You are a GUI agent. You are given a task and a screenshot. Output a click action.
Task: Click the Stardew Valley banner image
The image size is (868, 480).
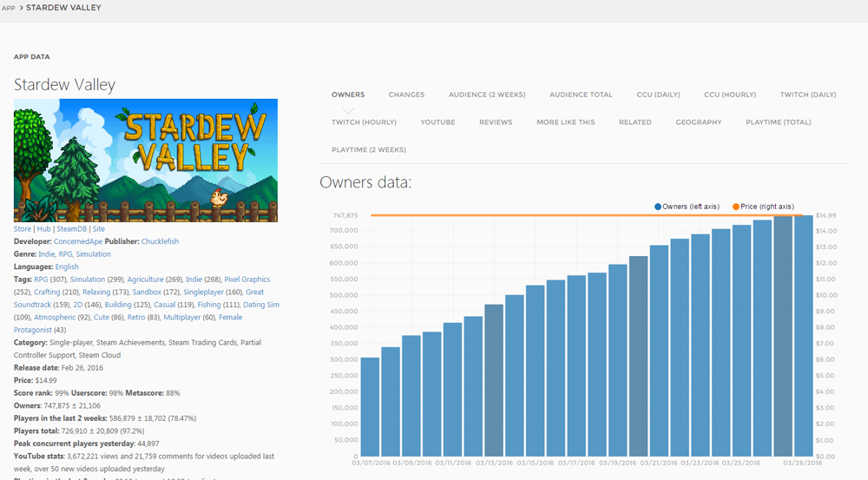coord(146,161)
